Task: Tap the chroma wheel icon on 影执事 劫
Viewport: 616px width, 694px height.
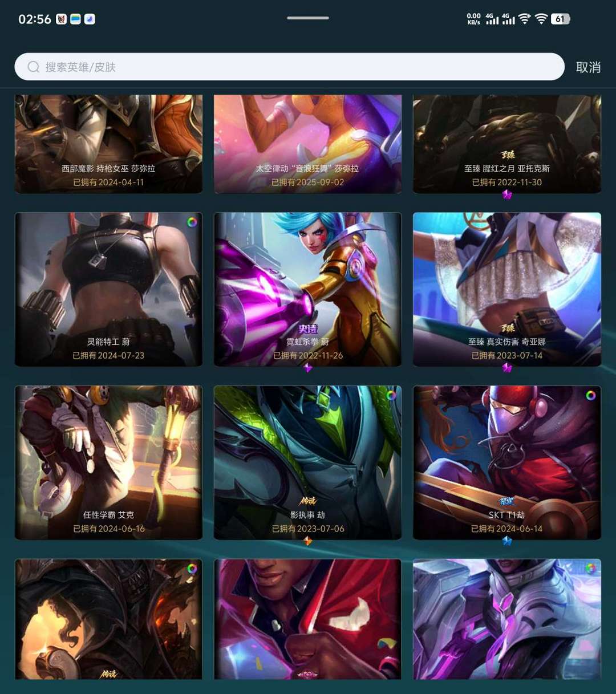Action: [x=391, y=395]
